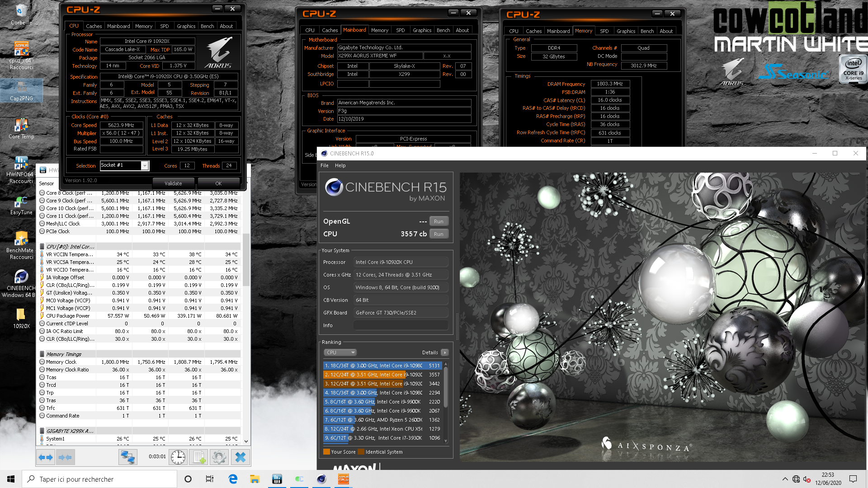The height and width of the screenshot is (488, 868).
Task: Click HWiNFO clock reset timer icon
Action: pyautogui.click(x=178, y=457)
